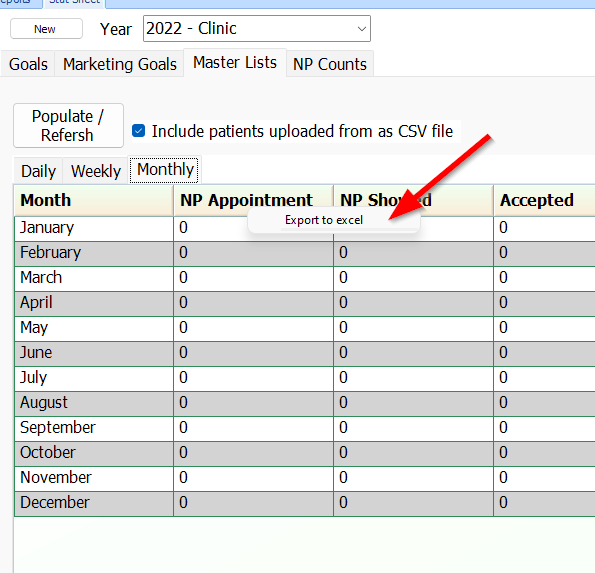Image resolution: width=595 pixels, height=573 pixels.
Task: Click the Accepted column header
Action: click(544, 200)
